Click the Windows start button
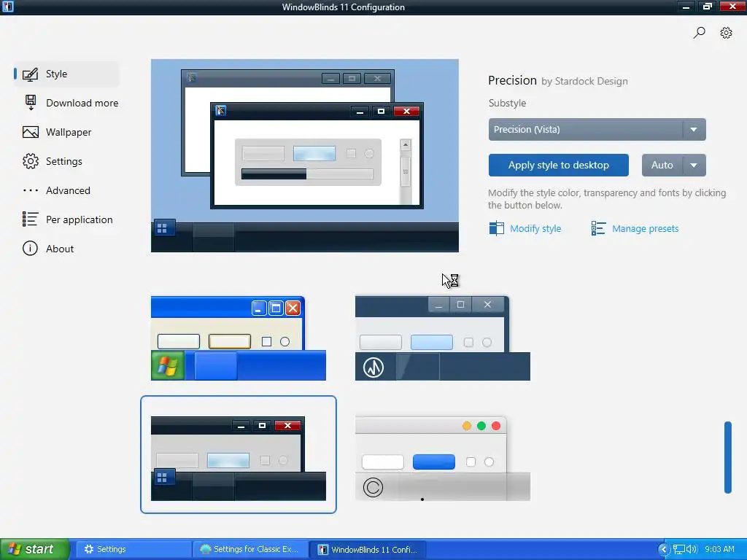Image resolution: width=747 pixels, height=560 pixels. (35, 549)
